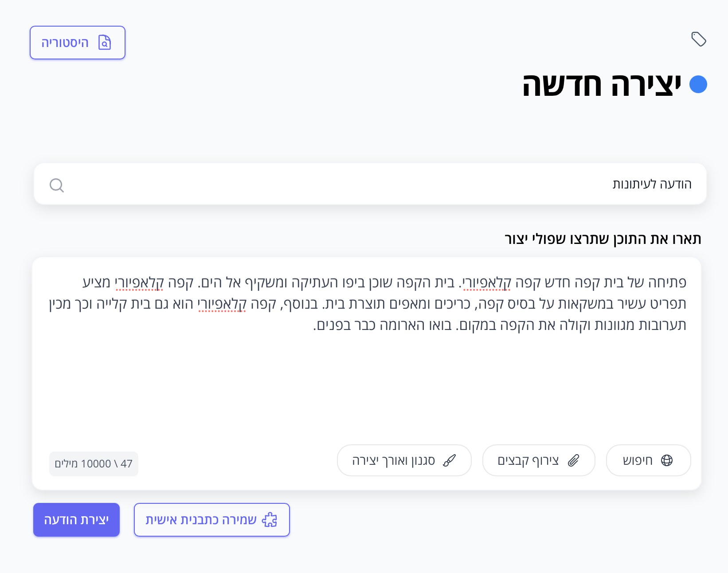Click the closing sentence בואו הארומה כבר בפנים
This screenshot has width=728, height=573.
[x=383, y=325]
